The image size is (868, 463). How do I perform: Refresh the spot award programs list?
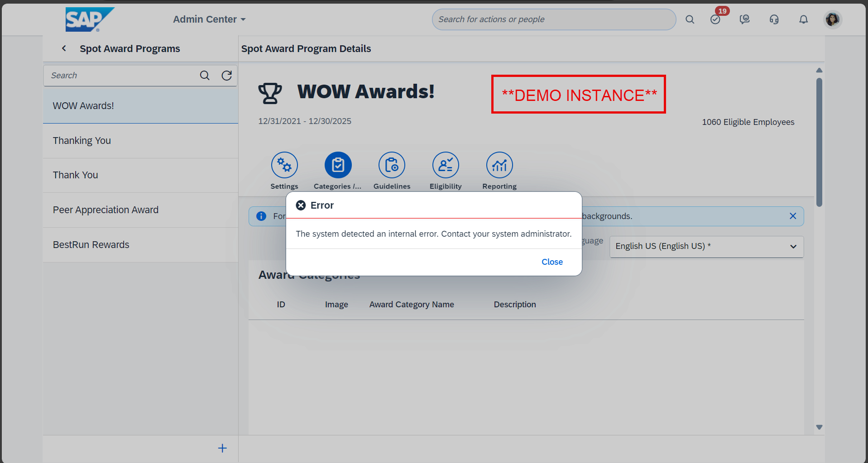coord(227,76)
